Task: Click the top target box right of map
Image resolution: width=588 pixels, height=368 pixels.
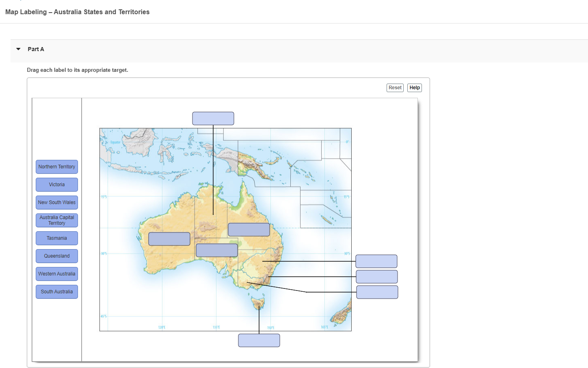Action: click(x=376, y=261)
